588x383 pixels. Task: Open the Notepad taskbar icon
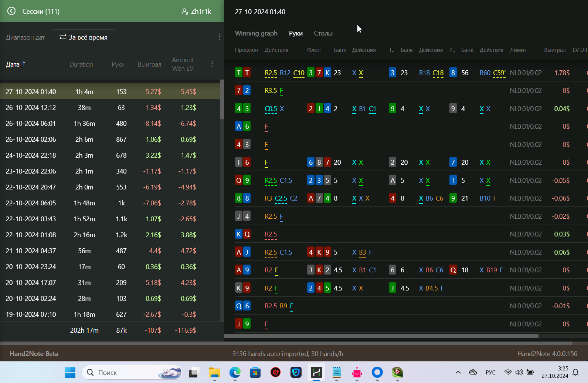[x=337, y=372]
